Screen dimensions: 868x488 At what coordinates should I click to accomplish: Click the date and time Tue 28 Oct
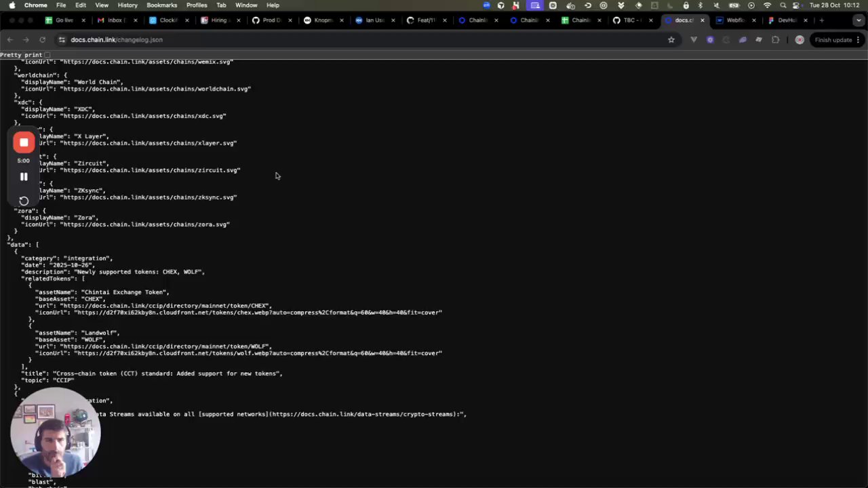pyautogui.click(x=835, y=5)
